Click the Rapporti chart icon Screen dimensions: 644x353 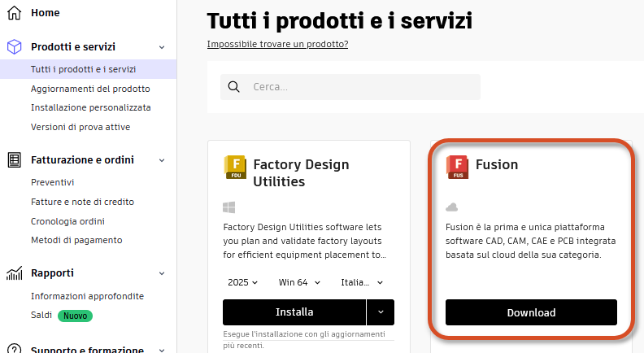tap(15, 273)
